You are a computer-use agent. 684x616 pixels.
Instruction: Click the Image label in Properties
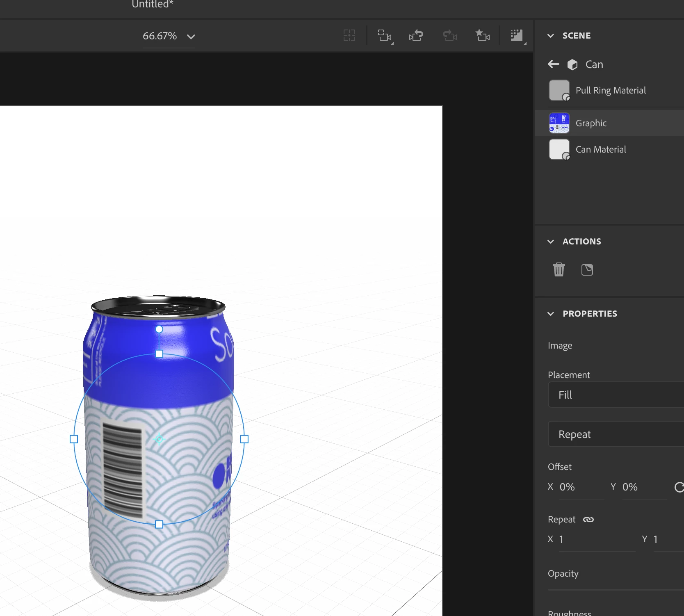point(560,345)
